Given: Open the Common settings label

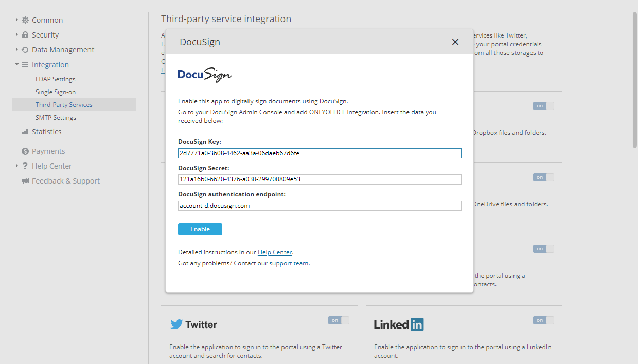Looking at the screenshot, I should 47,20.
